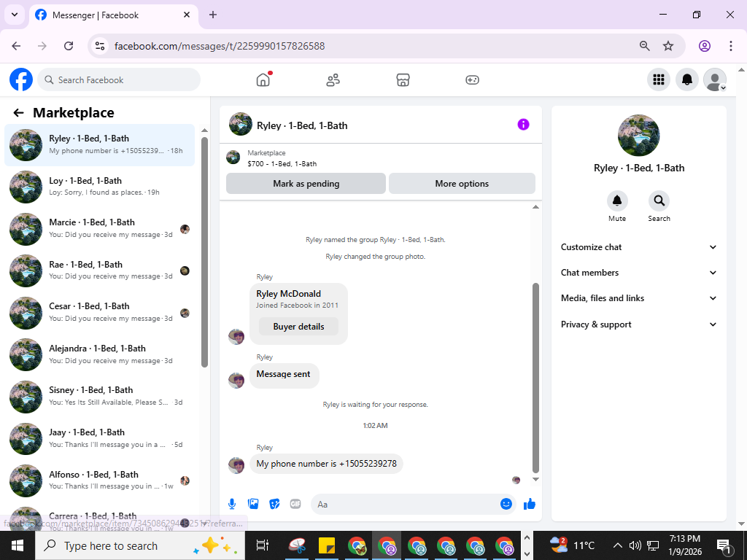Open the zoom magnifier in address bar
The image size is (747, 560).
coord(644,46)
